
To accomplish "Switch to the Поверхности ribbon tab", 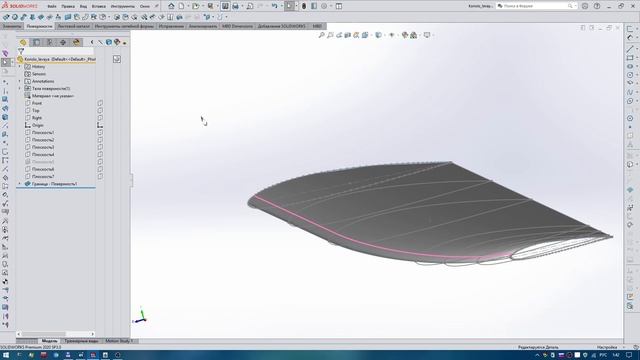I will (40, 26).
